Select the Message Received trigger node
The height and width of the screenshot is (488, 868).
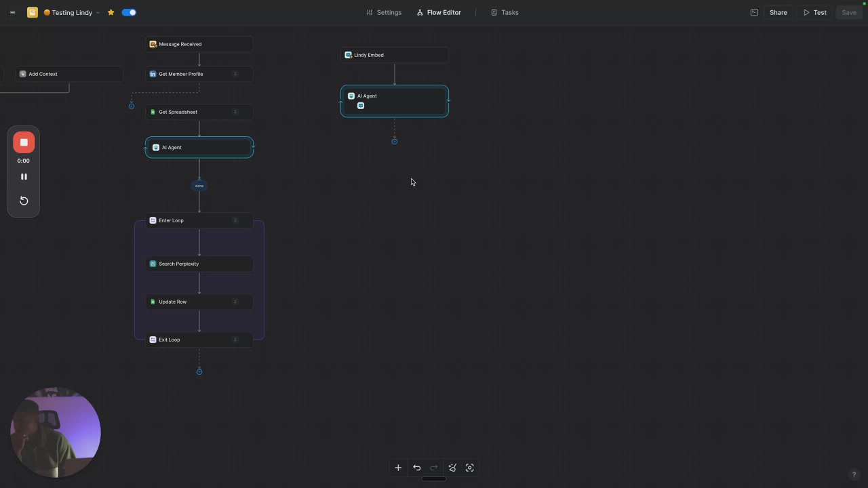(x=199, y=44)
